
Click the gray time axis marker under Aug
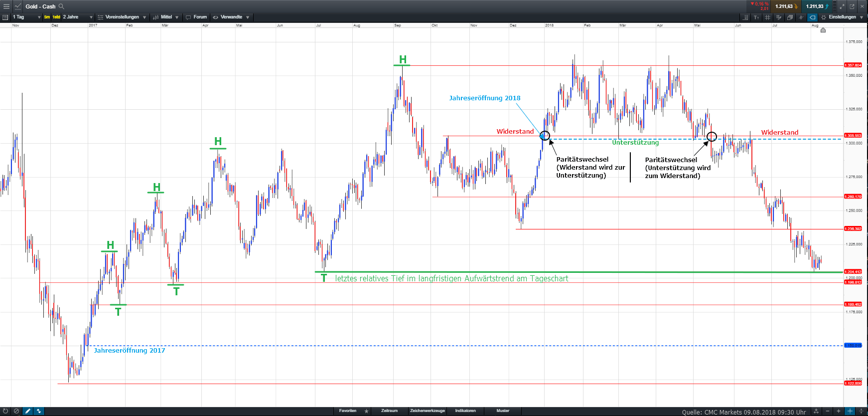[x=823, y=30]
